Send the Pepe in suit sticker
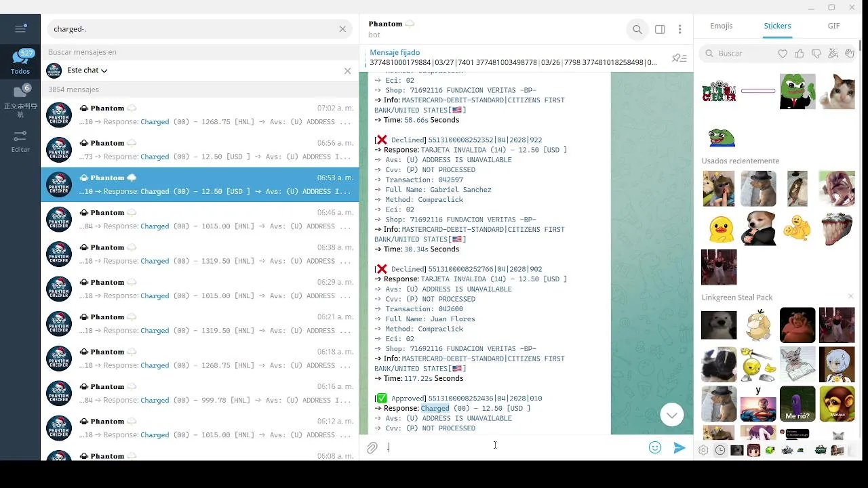 pos(797,91)
